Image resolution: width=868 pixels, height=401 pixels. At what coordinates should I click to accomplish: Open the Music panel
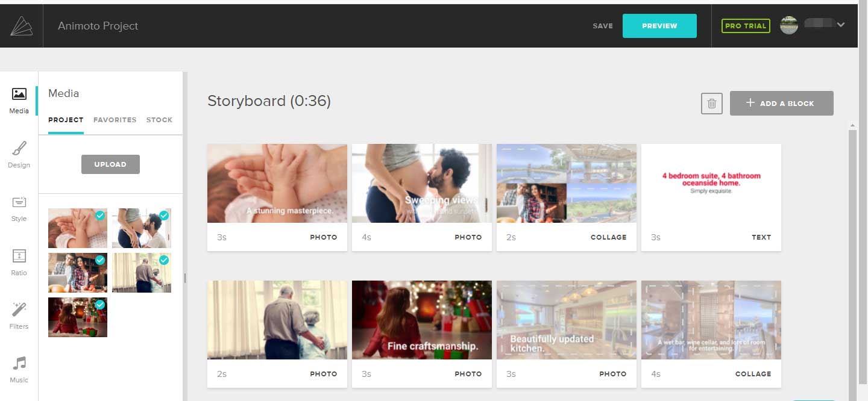click(19, 367)
